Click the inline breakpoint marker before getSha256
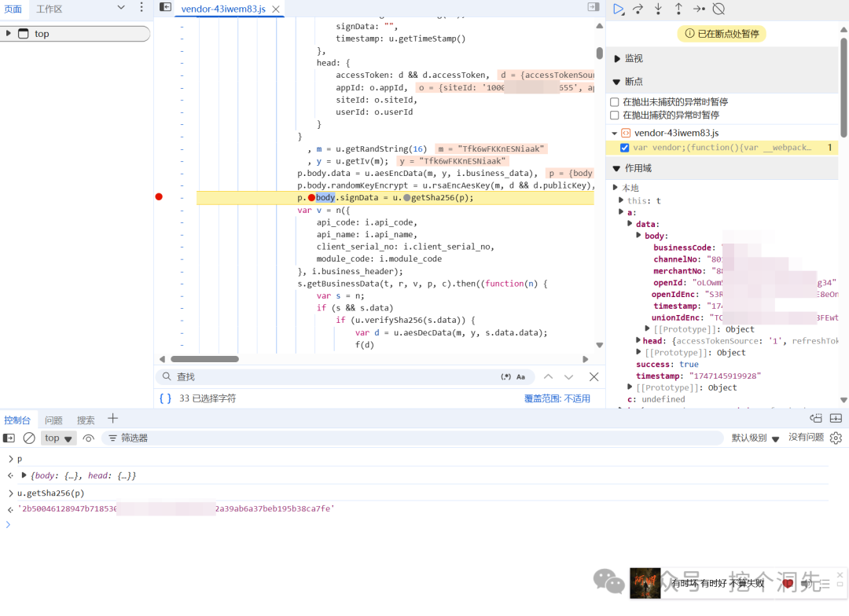 (x=406, y=197)
